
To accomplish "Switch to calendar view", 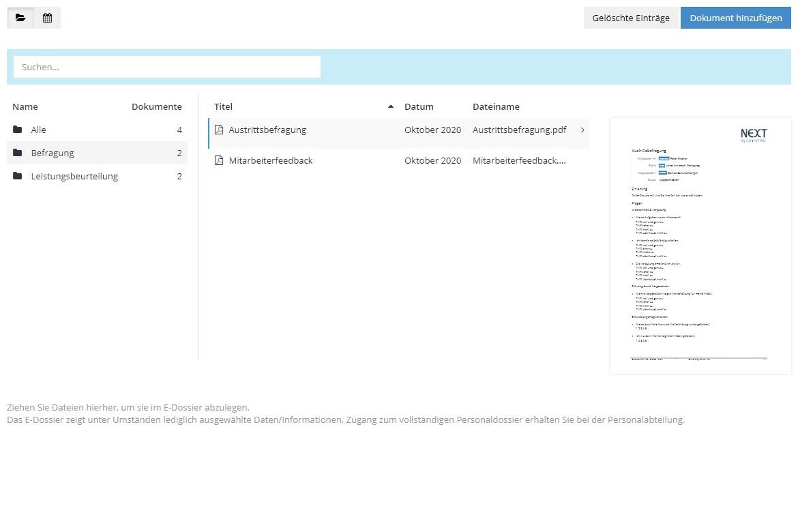I will 46,18.
